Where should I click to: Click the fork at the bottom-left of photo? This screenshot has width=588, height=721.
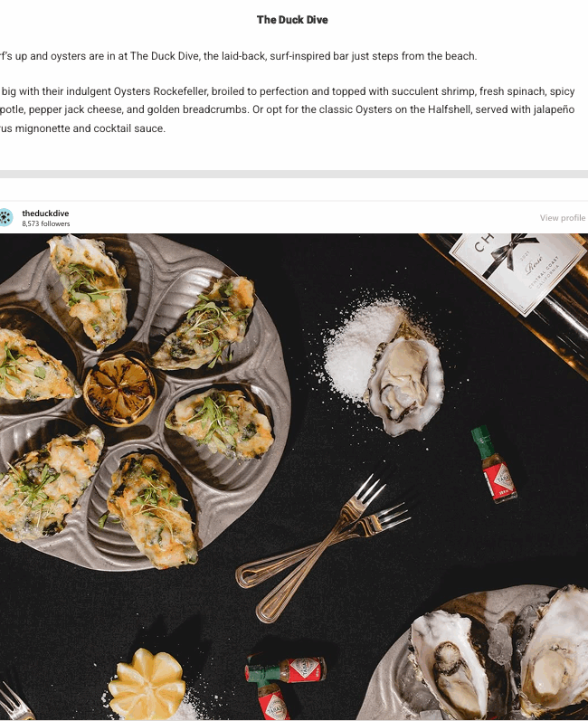[15, 702]
